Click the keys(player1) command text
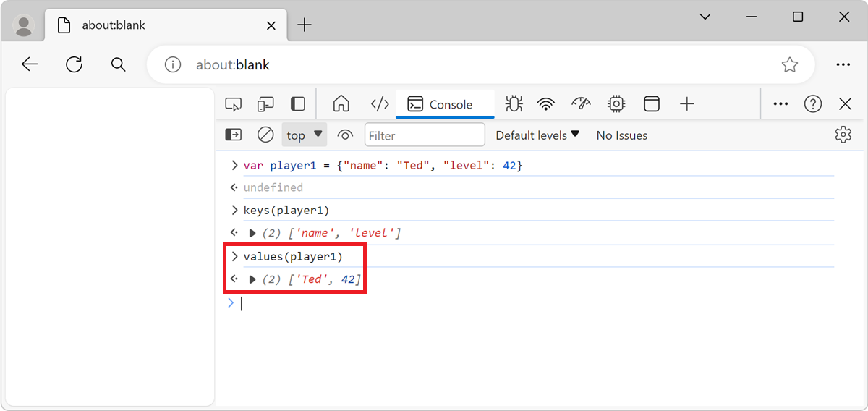 coord(286,211)
